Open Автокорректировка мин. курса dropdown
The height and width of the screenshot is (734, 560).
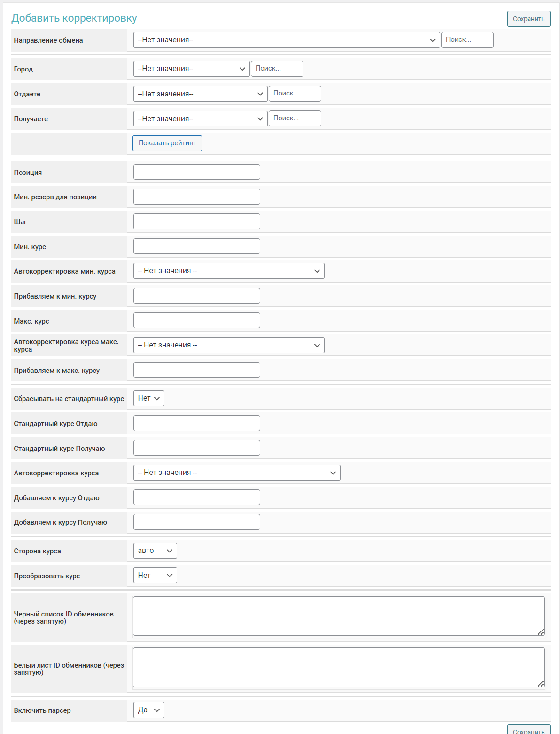tap(229, 271)
